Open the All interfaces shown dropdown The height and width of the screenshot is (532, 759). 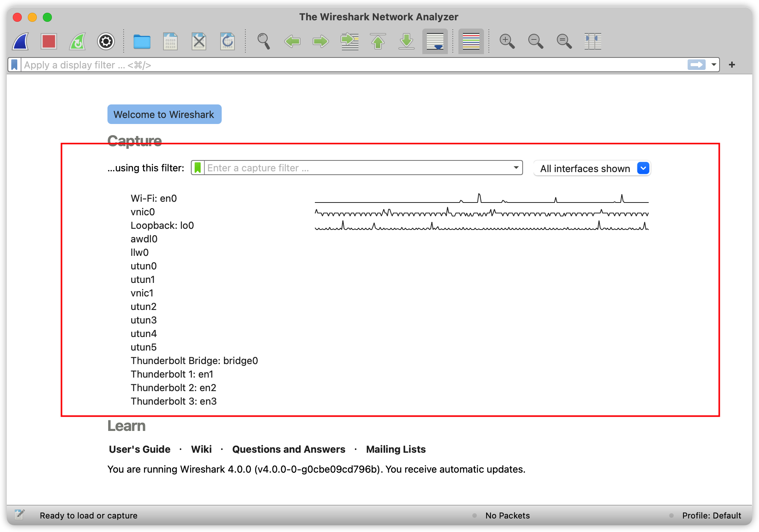pyautogui.click(x=643, y=168)
